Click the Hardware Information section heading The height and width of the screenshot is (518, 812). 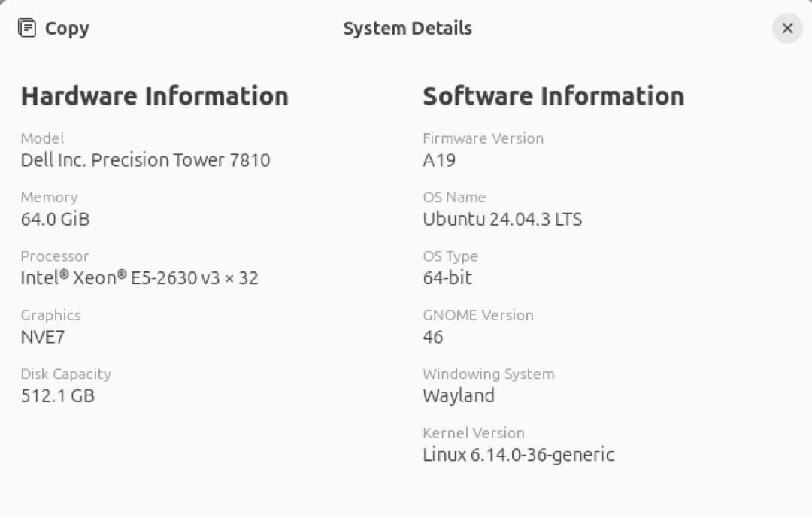pos(154,95)
